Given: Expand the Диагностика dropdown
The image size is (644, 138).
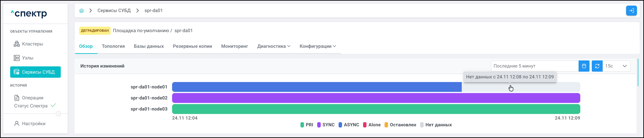Looking at the screenshot, I should (x=274, y=46).
